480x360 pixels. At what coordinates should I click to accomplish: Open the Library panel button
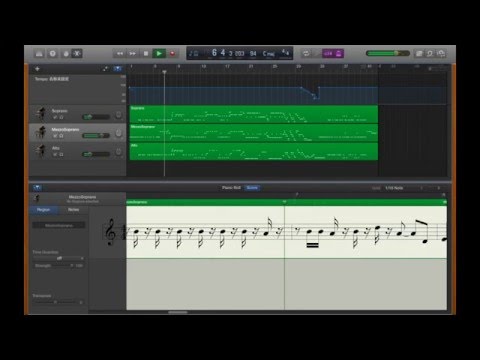click(39, 53)
